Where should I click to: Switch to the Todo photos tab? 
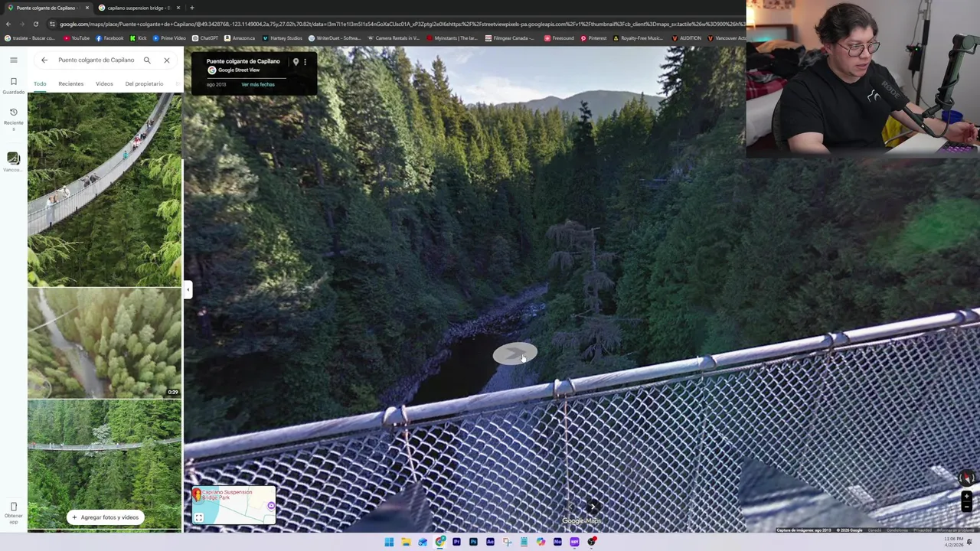coord(40,83)
